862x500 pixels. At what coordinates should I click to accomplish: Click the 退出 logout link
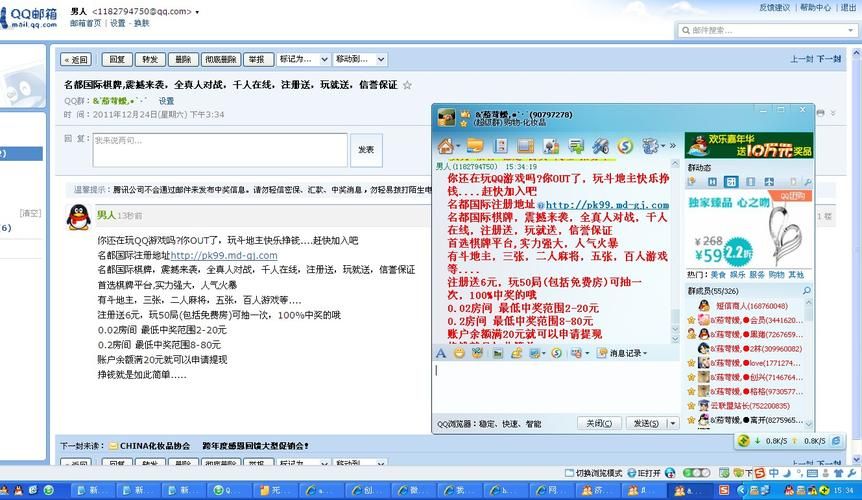(848, 8)
